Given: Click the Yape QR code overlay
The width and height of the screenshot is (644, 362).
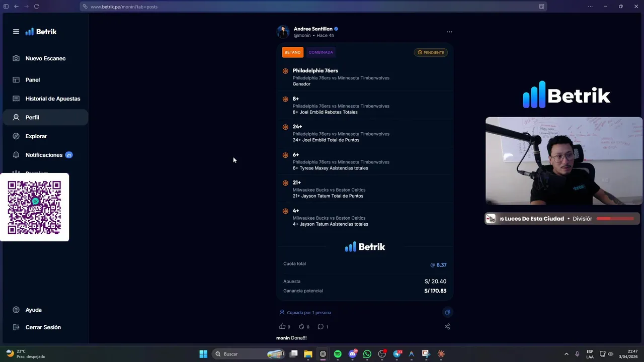Looking at the screenshot, I should (x=34, y=207).
